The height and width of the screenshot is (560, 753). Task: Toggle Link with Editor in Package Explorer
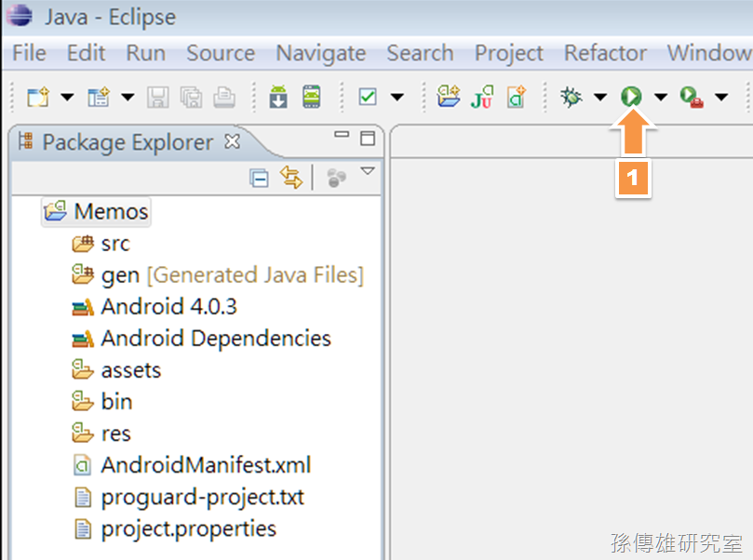(x=291, y=178)
